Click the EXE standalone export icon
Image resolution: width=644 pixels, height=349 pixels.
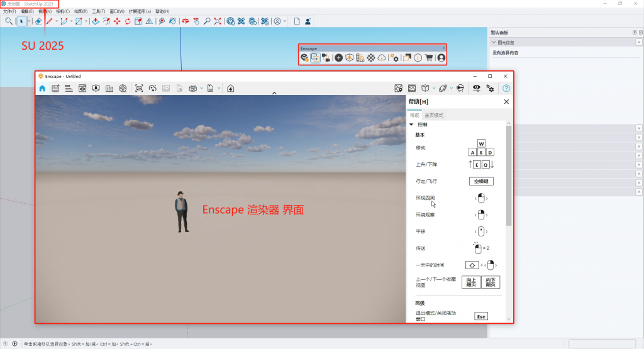pos(210,88)
